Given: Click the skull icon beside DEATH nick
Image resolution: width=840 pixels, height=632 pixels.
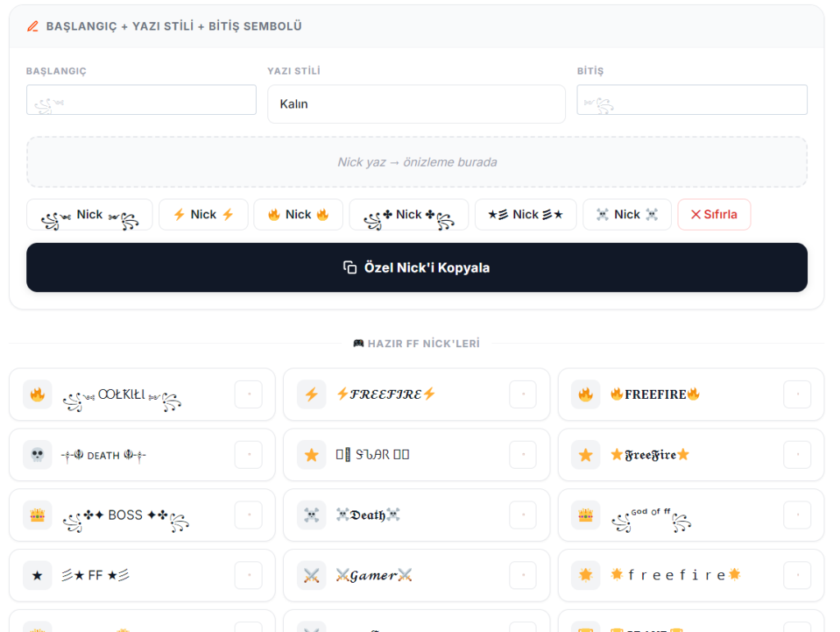Looking at the screenshot, I should point(38,455).
